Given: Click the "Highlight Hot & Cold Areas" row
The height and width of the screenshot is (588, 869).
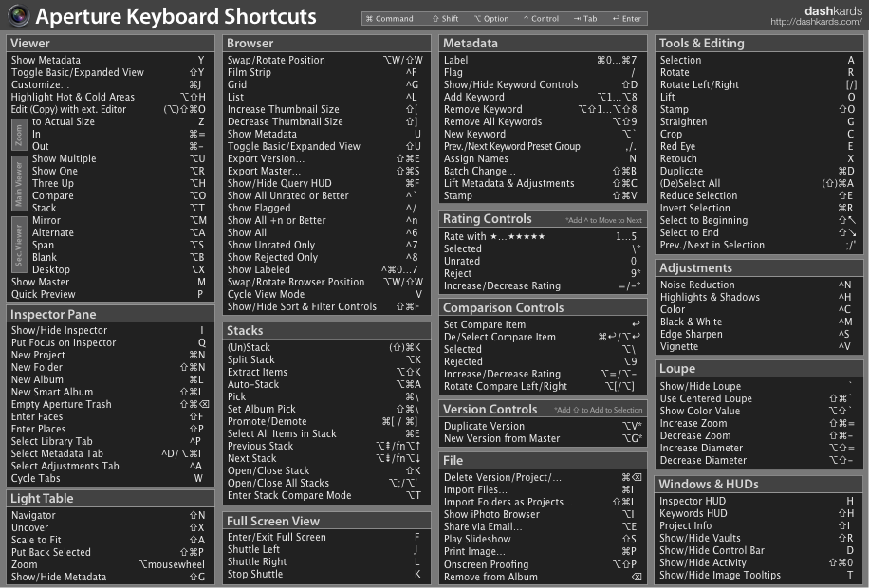Looking at the screenshot, I should click(x=108, y=97).
